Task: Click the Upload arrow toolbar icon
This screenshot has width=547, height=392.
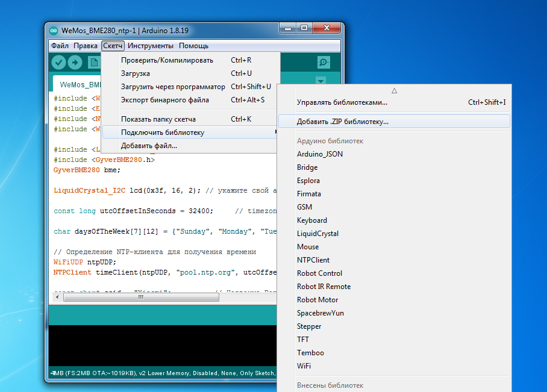Action: point(75,62)
